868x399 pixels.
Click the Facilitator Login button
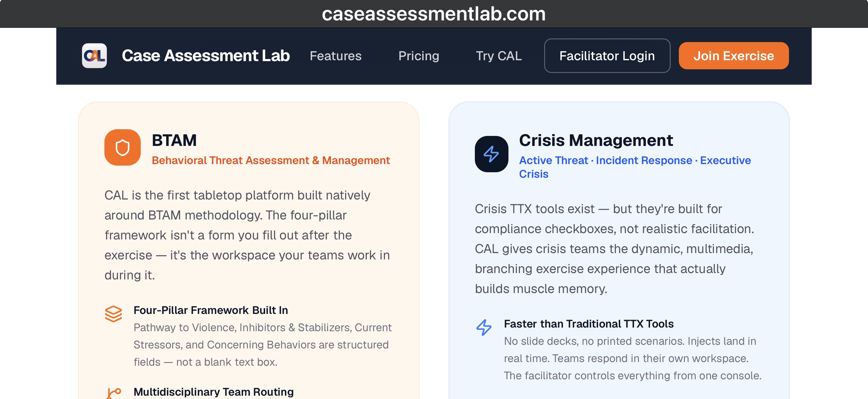click(x=607, y=56)
